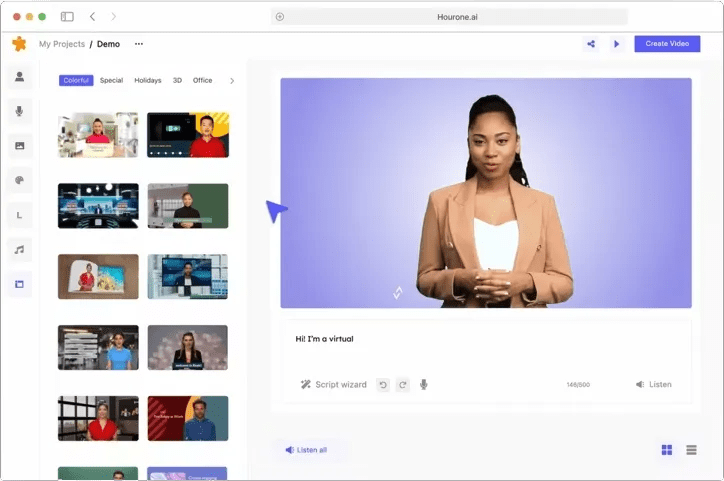Viewport: 724px width, 481px height.
Task: Open the voice microphone sidebar icon
Action: click(x=19, y=111)
